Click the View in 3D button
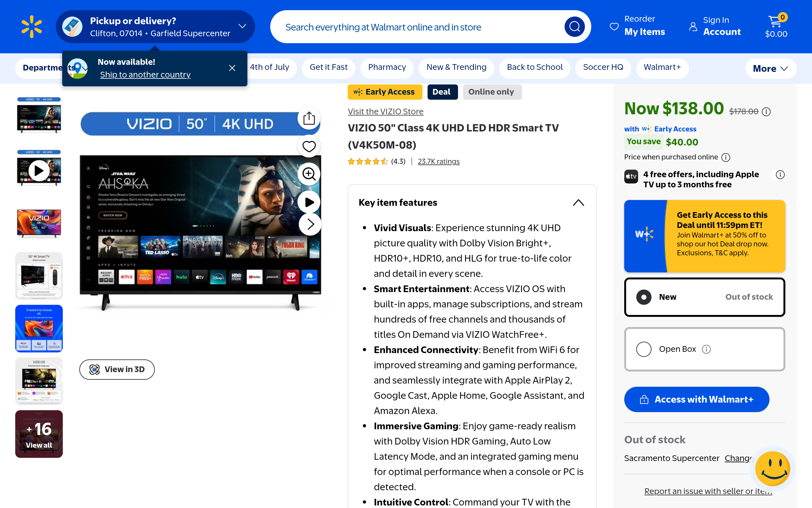This screenshot has height=508, width=812. pyautogui.click(x=117, y=370)
